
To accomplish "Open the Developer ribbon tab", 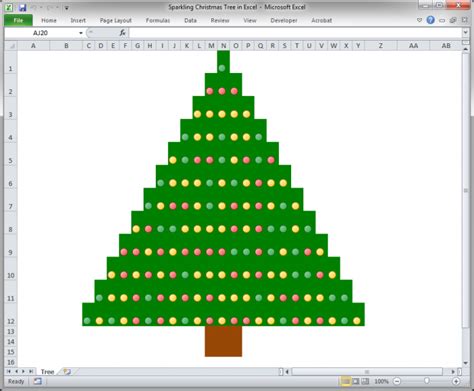I will [284, 20].
